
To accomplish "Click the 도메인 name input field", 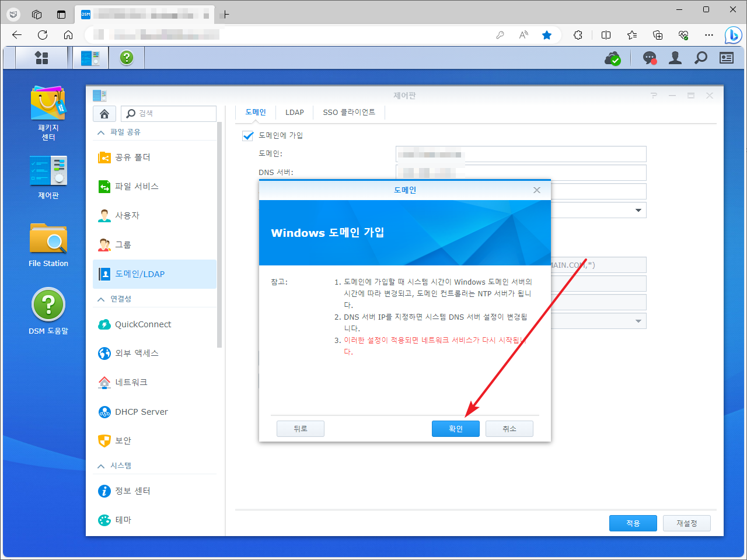I will pos(521,154).
